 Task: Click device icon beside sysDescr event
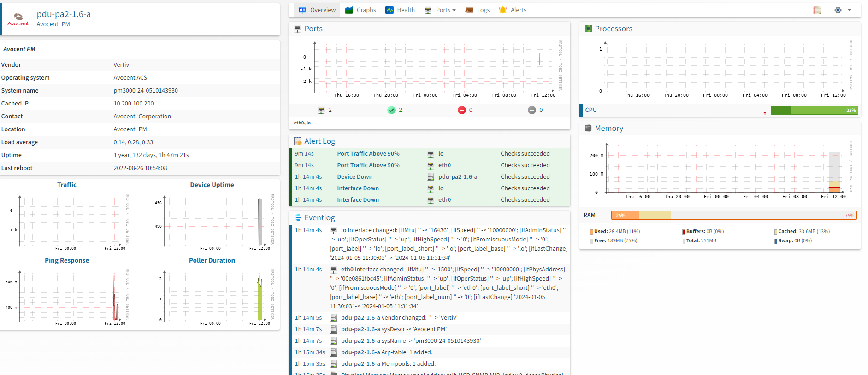(x=333, y=329)
